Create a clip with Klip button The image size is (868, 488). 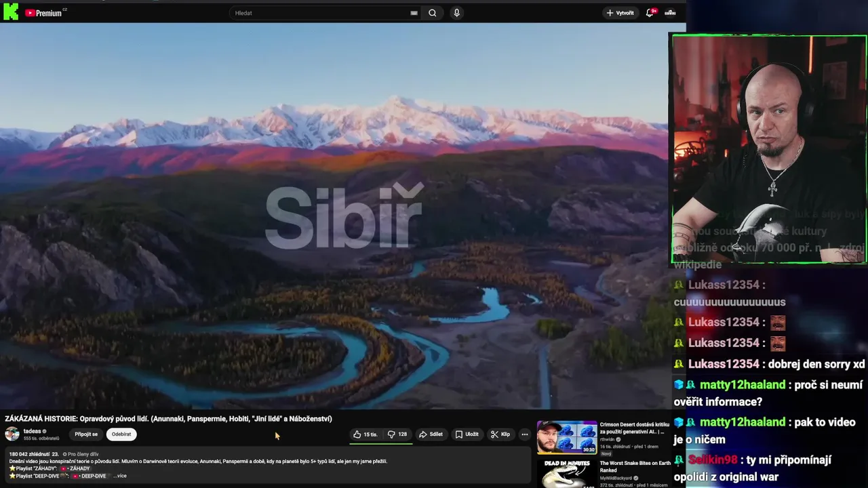tap(500, 434)
